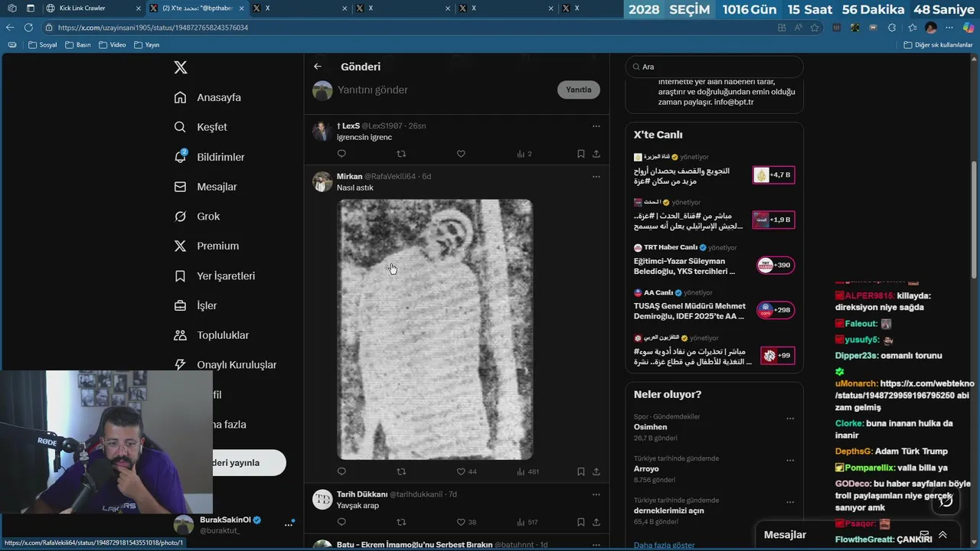Open Premium from the sidebar
This screenshot has height=551, width=980.
(x=207, y=246)
